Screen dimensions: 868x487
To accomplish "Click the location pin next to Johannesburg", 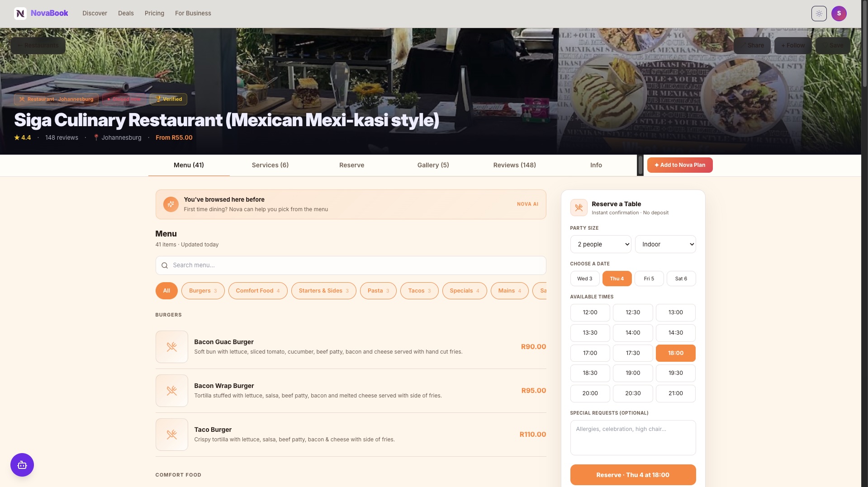I will pos(96,137).
